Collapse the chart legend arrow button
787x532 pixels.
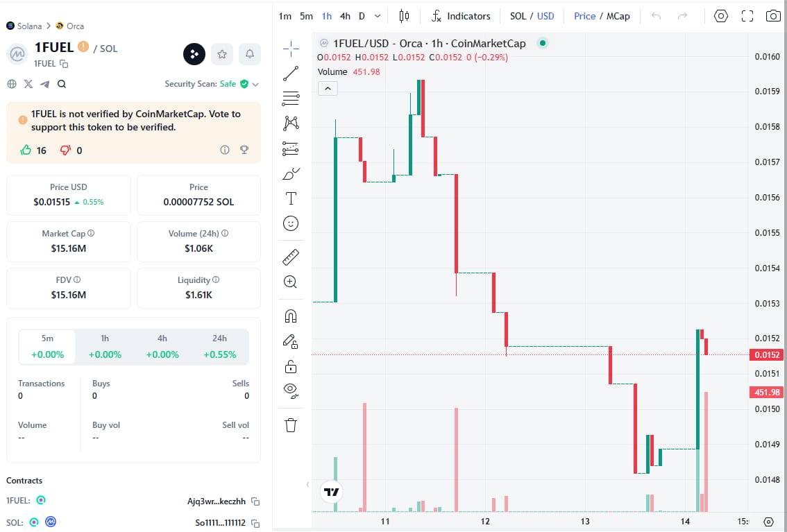coord(328,88)
